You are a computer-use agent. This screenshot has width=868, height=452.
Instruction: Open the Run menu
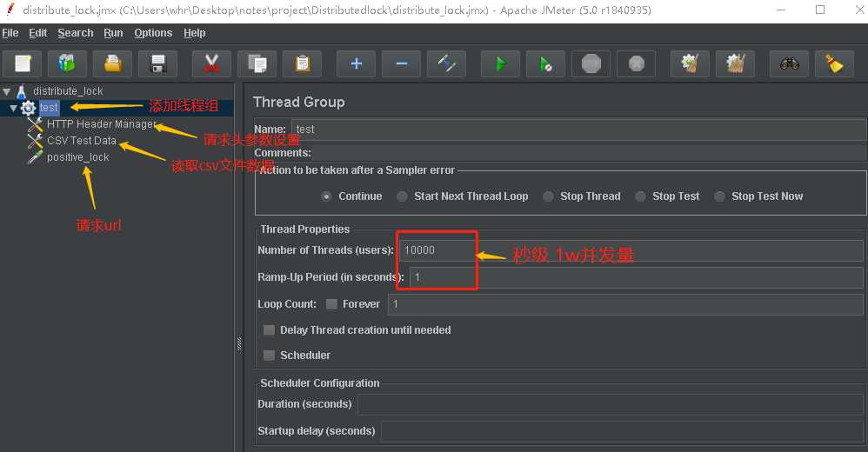pyautogui.click(x=113, y=33)
